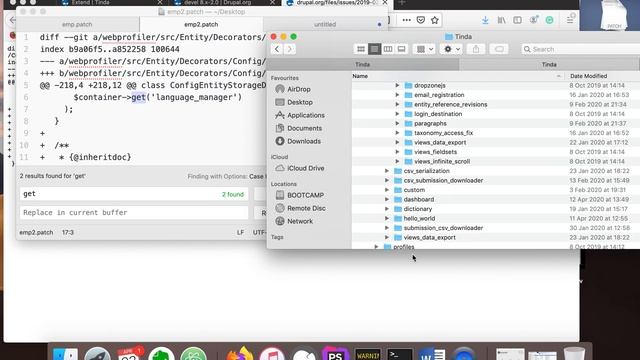
Task: Click the Replace in current buffer field
Action: (134, 213)
